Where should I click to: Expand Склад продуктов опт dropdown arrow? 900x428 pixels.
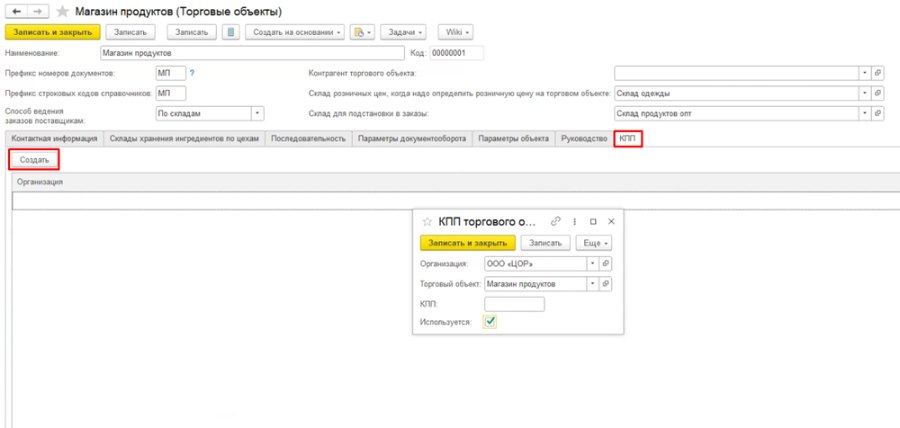pyautogui.click(x=865, y=114)
